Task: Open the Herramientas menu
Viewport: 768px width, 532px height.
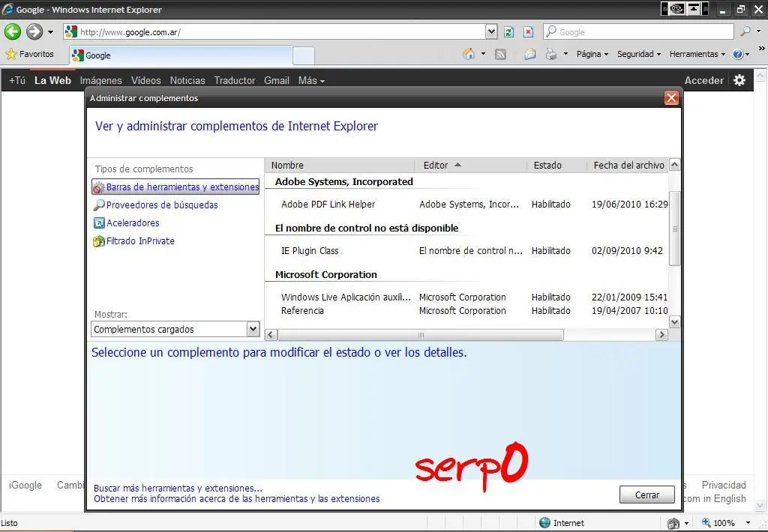Action: pos(697,54)
